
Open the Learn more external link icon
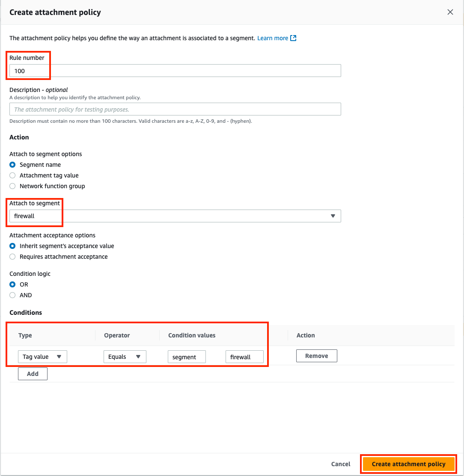293,38
